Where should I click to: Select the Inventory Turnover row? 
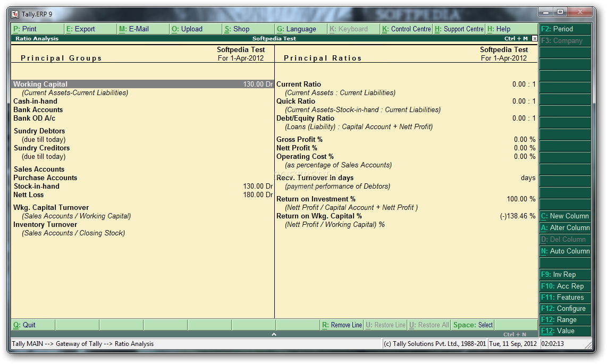coord(143,225)
